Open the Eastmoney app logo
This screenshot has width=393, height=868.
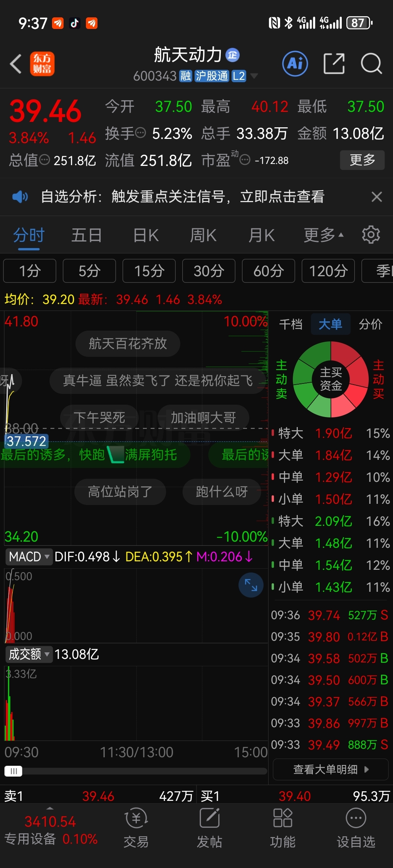(42, 64)
